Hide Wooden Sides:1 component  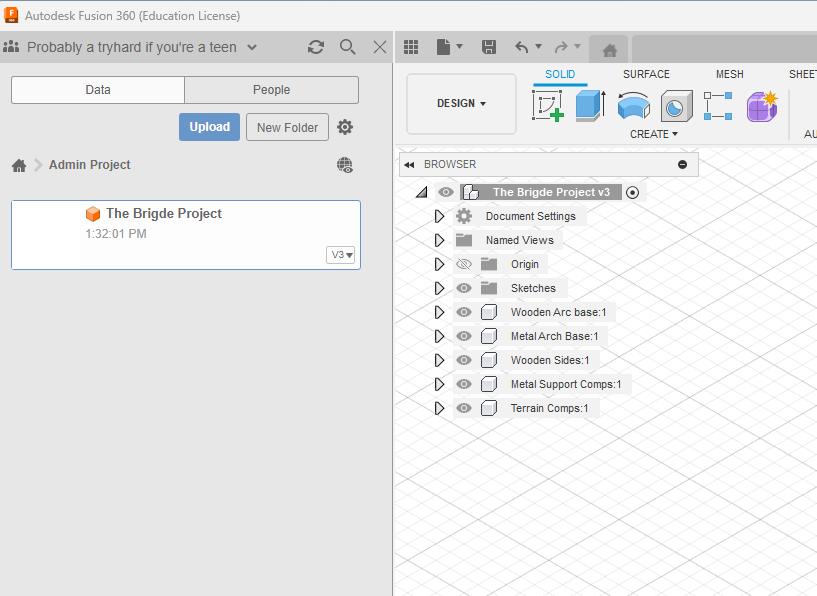point(464,360)
